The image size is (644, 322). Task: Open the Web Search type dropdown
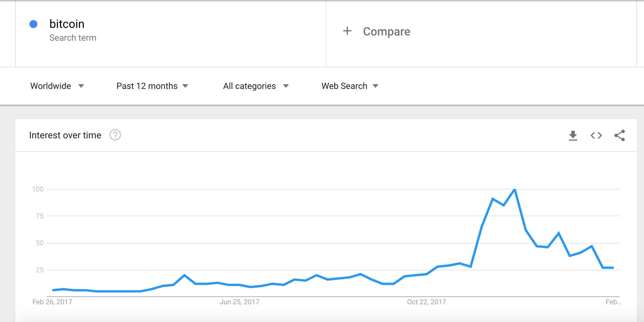point(350,86)
